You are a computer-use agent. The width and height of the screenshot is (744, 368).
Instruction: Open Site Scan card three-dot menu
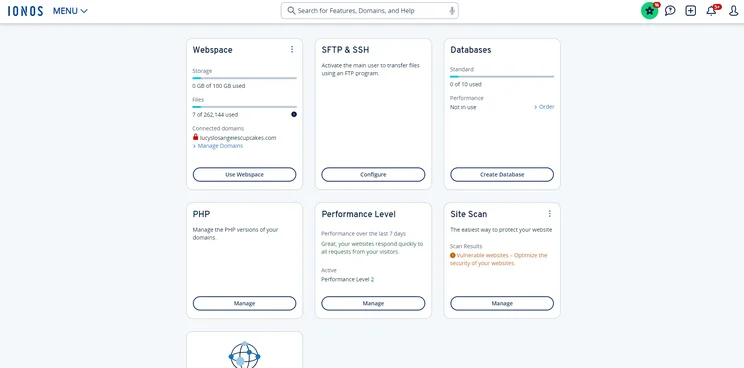549,214
